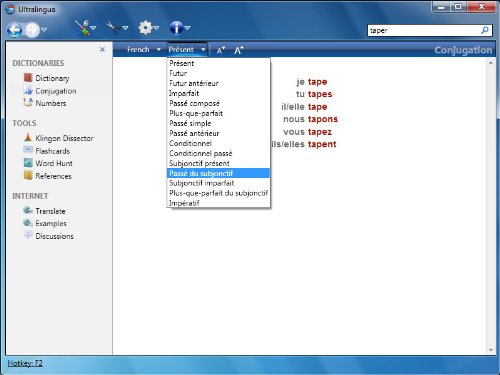This screenshot has height=375, width=500.
Task: Click conjugated word tapons
Action: [x=323, y=119]
